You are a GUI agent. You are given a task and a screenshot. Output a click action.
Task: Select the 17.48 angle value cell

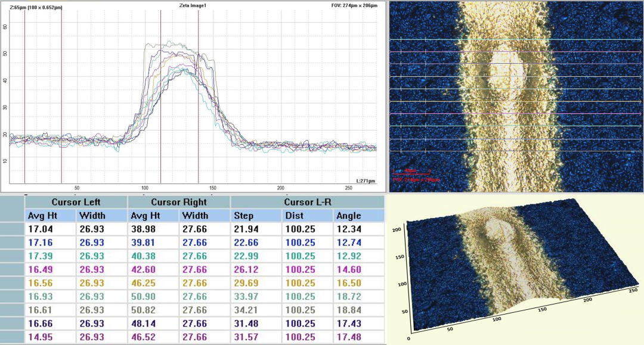[358, 337]
